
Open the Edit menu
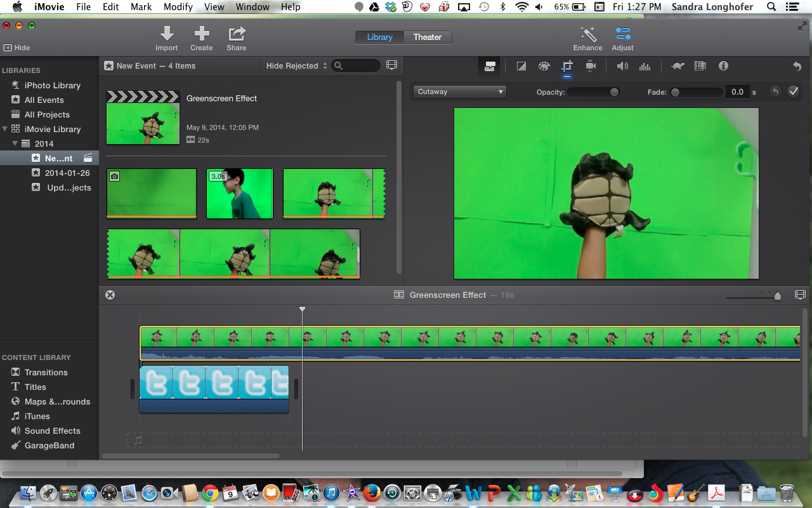(x=111, y=7)
